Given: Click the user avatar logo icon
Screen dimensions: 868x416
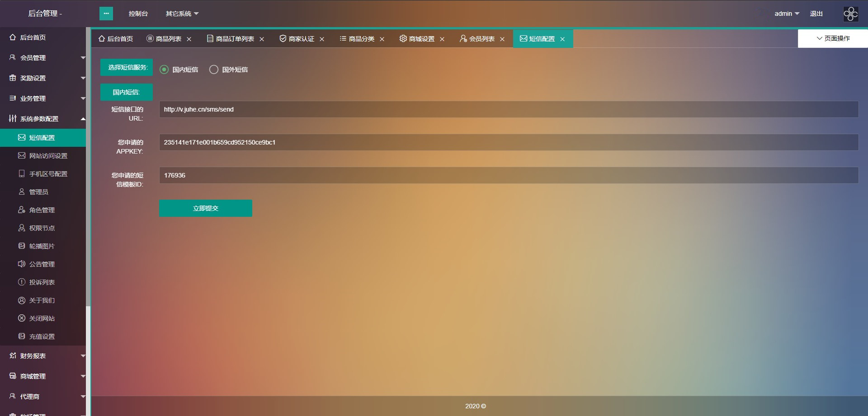Looking at the screenshot, I should tap(850, 14).
